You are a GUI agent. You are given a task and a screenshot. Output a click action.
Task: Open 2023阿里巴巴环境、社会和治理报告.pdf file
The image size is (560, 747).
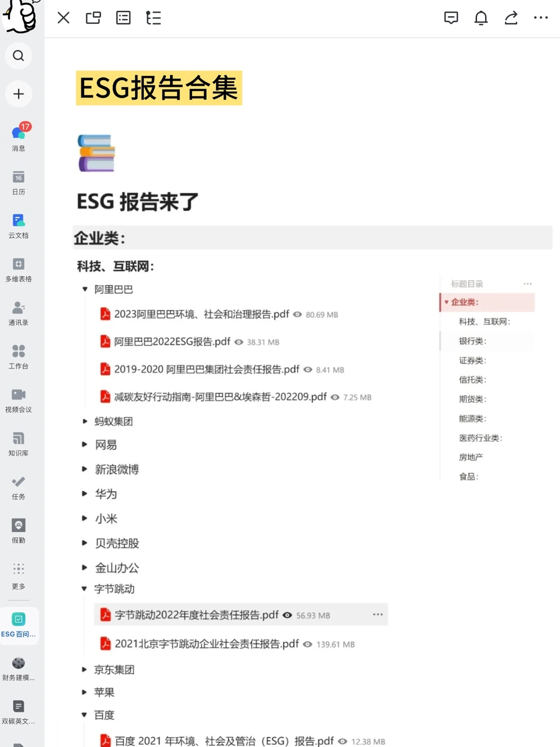pos(202,314)
